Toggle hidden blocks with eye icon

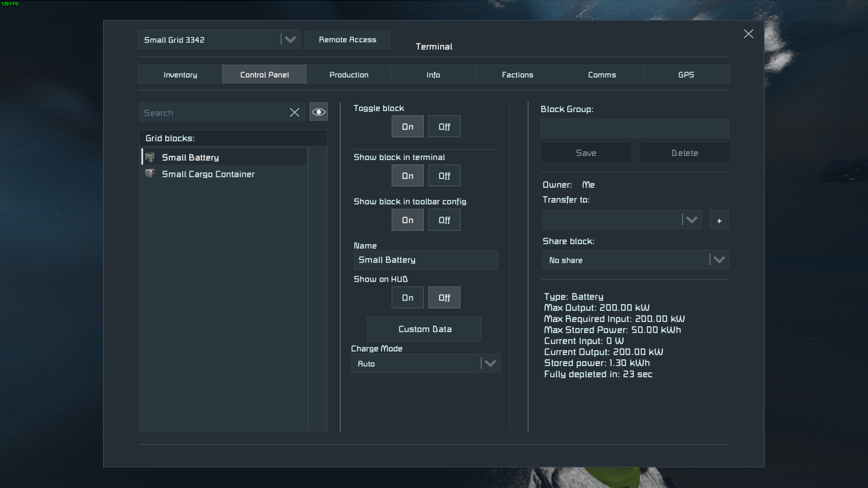pyautogui.click(x=318, y=112)
